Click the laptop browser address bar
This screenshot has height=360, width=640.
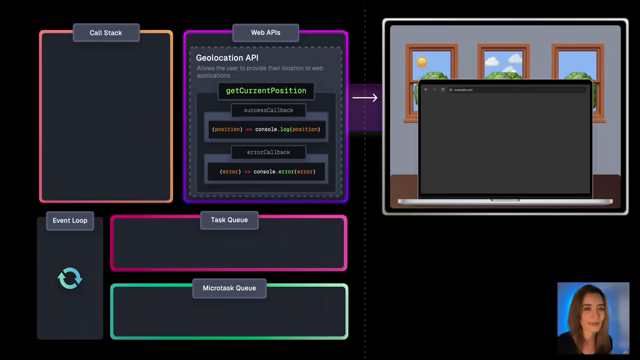(x=516, y=89)
